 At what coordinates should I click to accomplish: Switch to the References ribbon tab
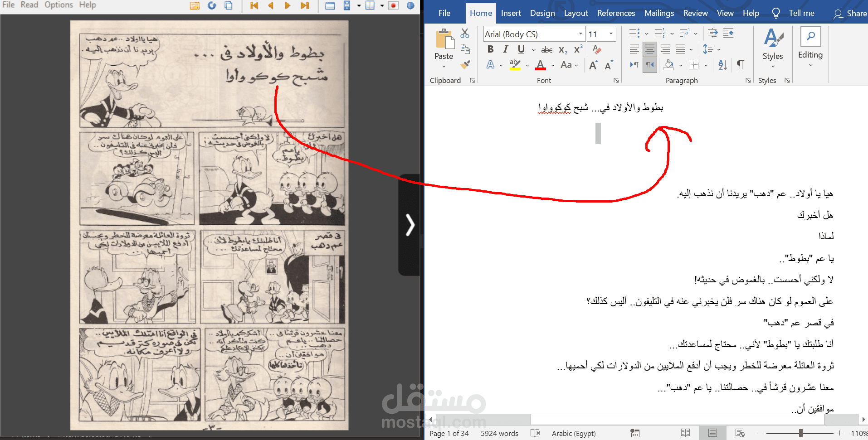(616, 13)
